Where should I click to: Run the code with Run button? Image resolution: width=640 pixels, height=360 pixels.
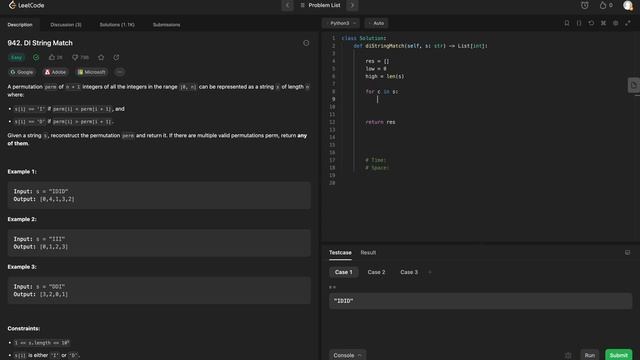[589, 355]
